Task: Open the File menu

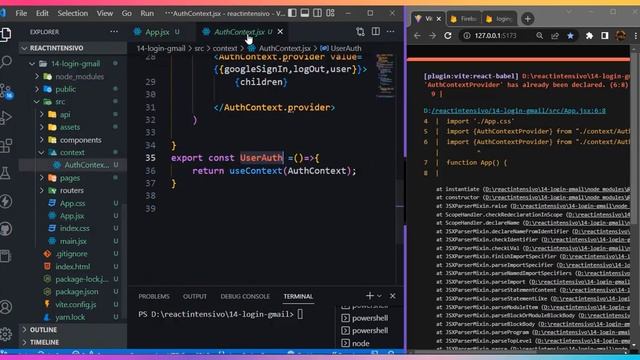Action: pyautogui.click(x=21, y=13)
